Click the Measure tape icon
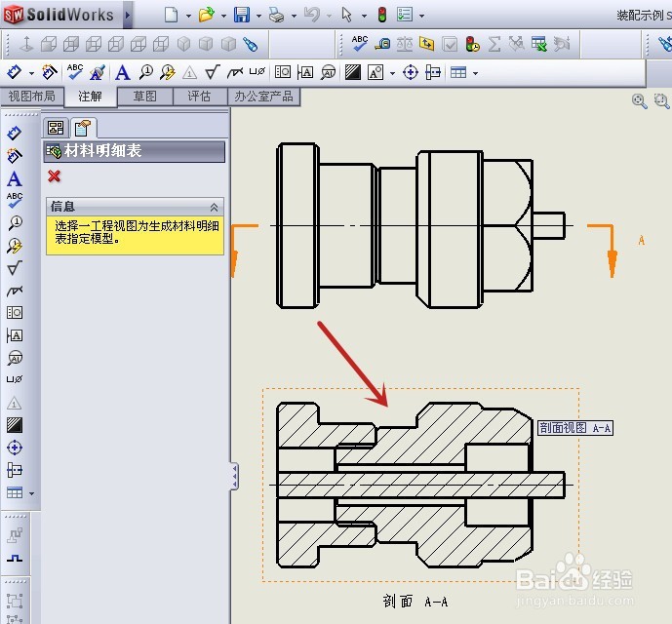Image resolution: width=672 pixels, height=624 pixels. (x=382, y=44)
